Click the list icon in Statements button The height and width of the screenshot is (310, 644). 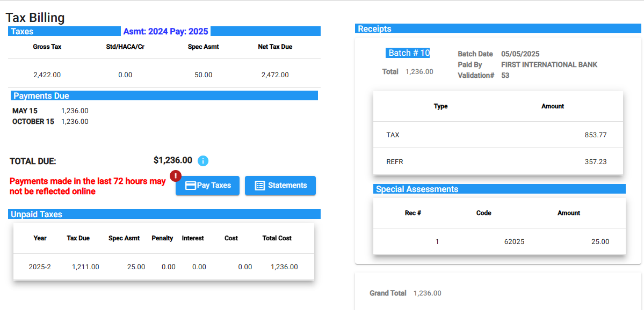pos(260,186)
